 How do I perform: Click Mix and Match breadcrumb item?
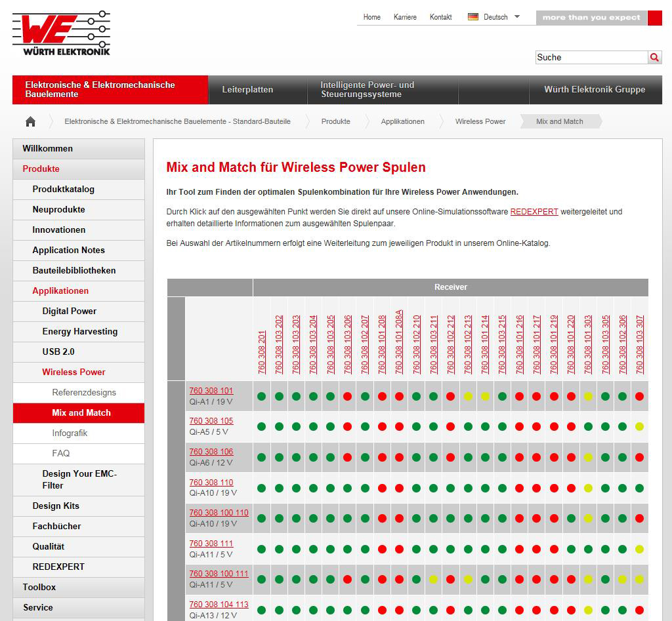click(x=559, y=121)
